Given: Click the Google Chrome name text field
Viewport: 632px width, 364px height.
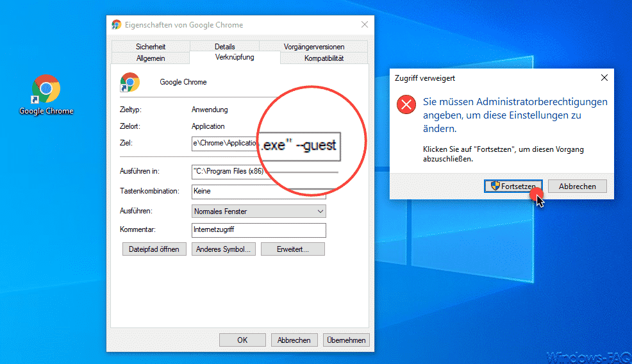Looking at the screenshot, I should click(183, 82).
